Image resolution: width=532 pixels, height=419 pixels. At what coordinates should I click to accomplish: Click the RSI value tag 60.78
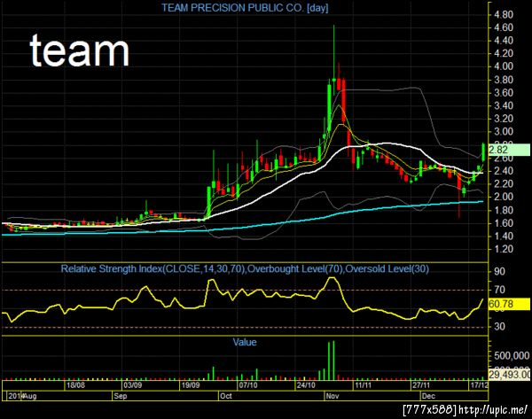tap(509, 304)
